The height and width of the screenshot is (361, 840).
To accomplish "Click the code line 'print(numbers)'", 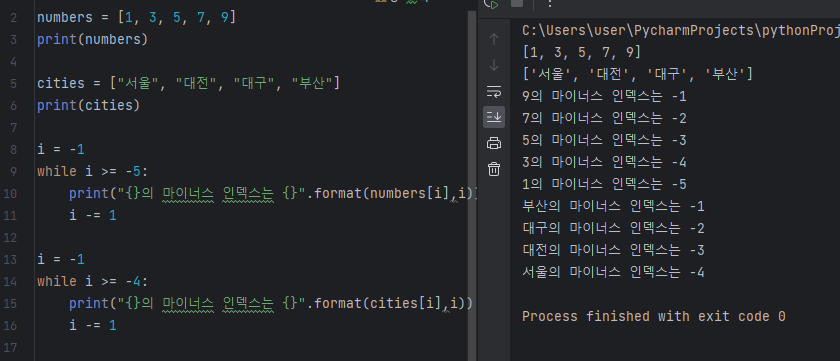I will (92, 40).
